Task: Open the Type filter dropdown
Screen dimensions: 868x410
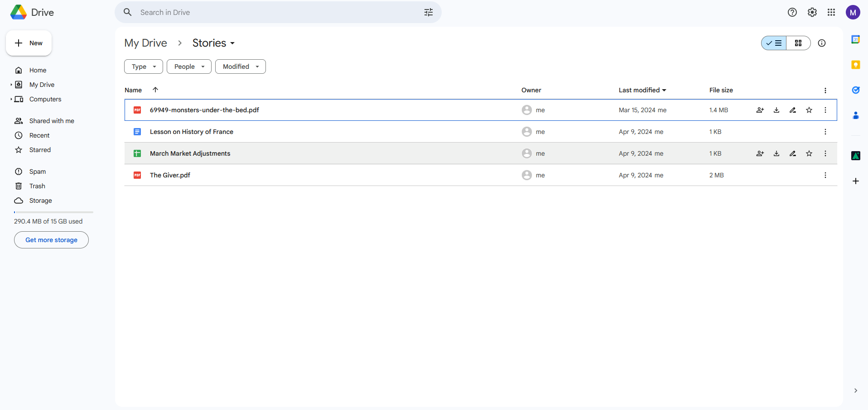Action: click(144, 67)
